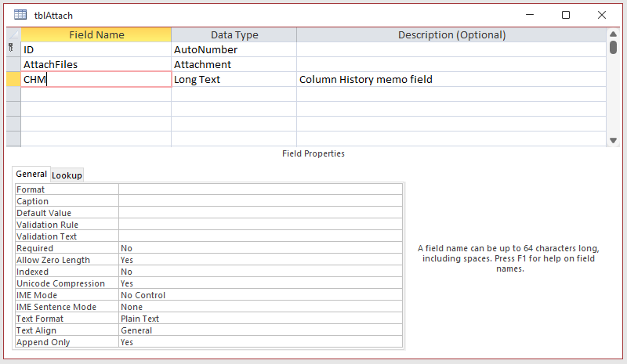Image resolution: width=627 pixels, height=364 pixels.
Task: Click the Data Type column header
Action: point(234,34)
